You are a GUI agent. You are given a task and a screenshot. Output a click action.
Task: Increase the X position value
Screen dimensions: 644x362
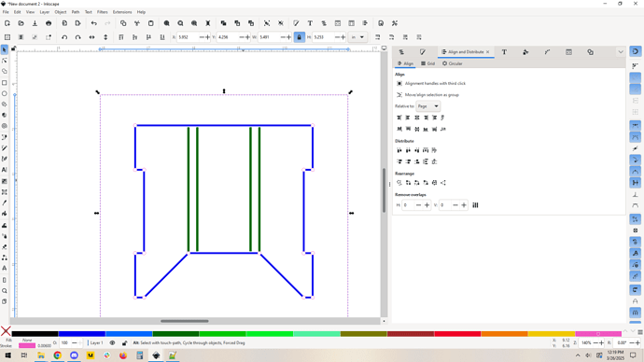click(x=207, y=37)
